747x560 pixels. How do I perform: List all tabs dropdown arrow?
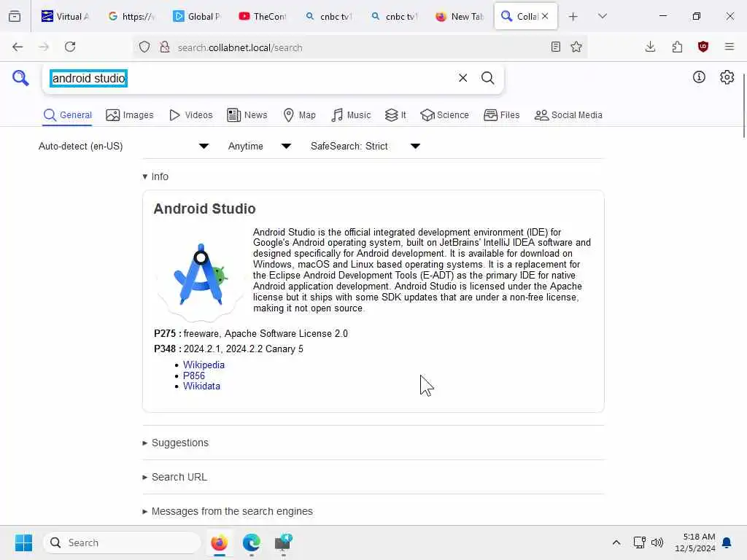click(x=603, y=16)
